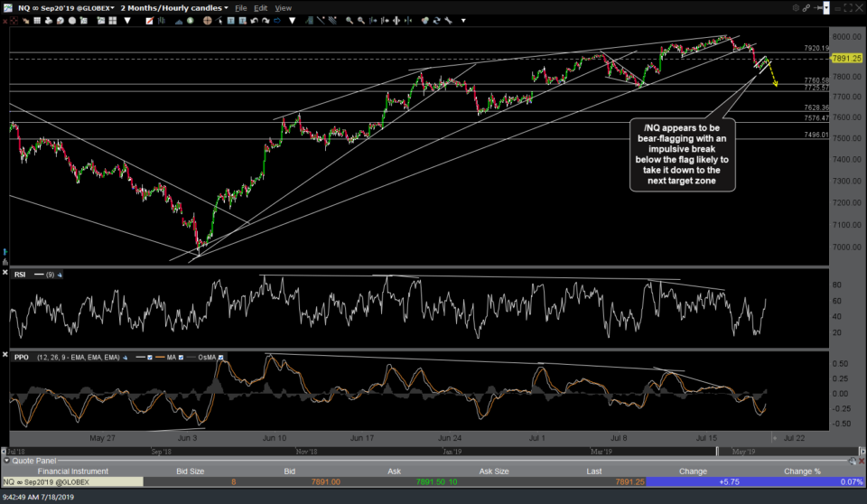
Task: Click the undo arrow icon
Action: coord(255,21)
